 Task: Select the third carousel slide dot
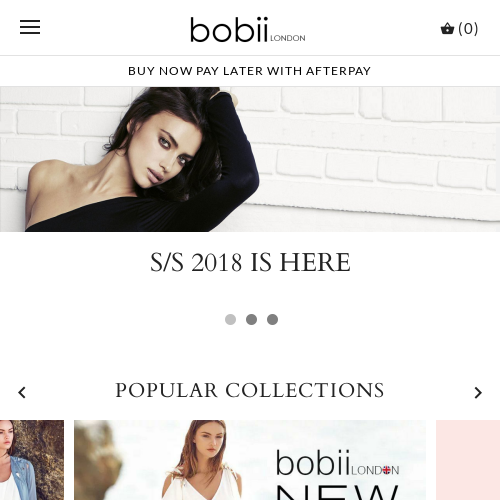(x=272, y=319)
